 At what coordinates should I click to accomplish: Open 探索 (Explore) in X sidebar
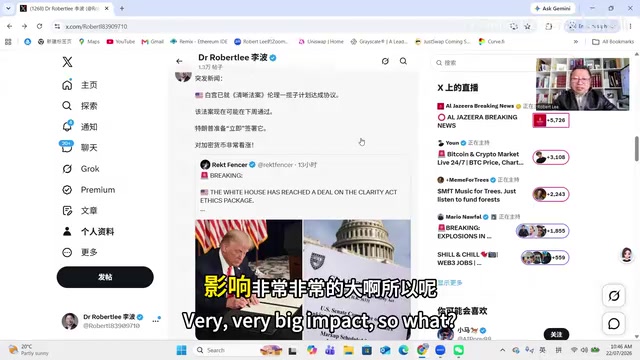[x=80, y=106]
